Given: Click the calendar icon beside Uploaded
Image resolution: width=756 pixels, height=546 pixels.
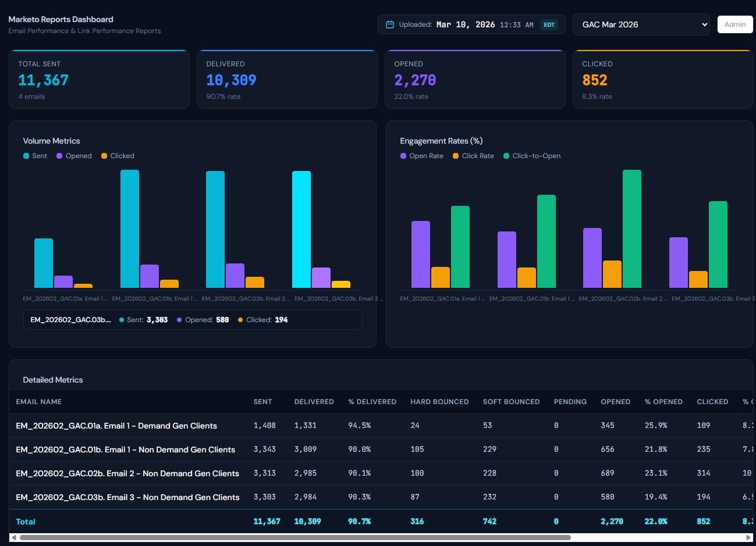Looking at the screenshot, I should (390, 24).
